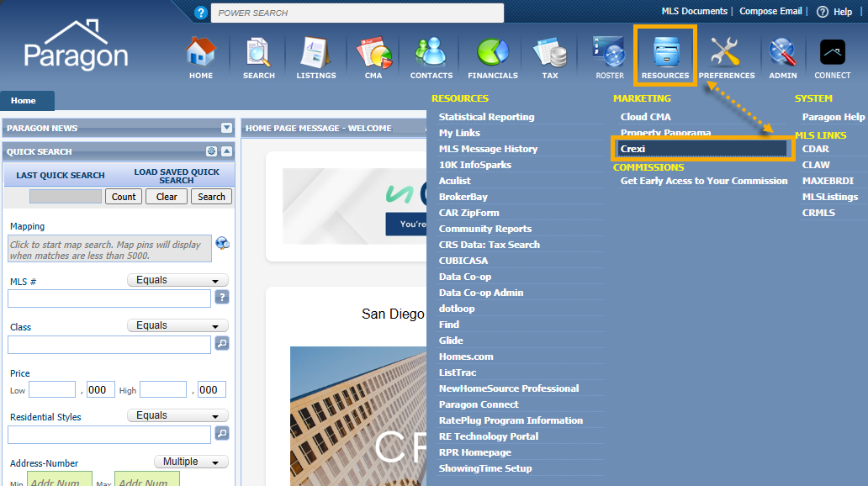The height and width of the screenshot is (486, 868).
Task: Click the Power Search input field
Action: tap(357, 13)
